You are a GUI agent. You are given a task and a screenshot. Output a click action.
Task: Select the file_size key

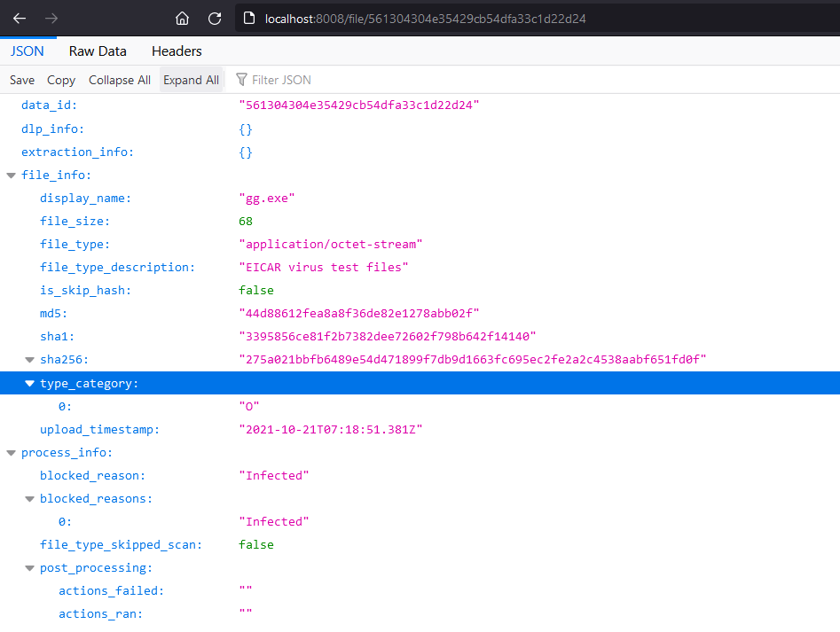click(x=75, y=222)
